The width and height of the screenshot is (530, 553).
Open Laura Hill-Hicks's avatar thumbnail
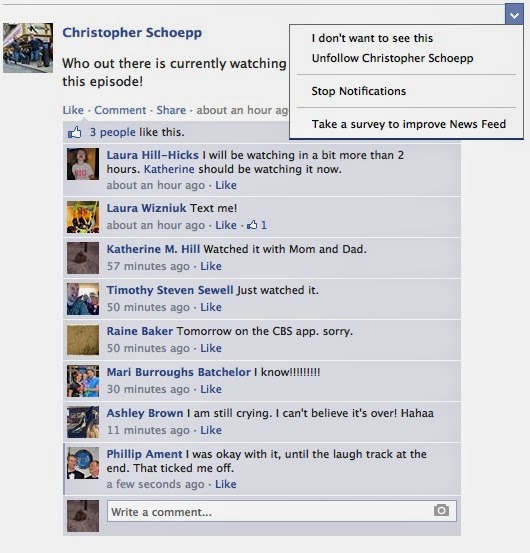tap(83, 164)
